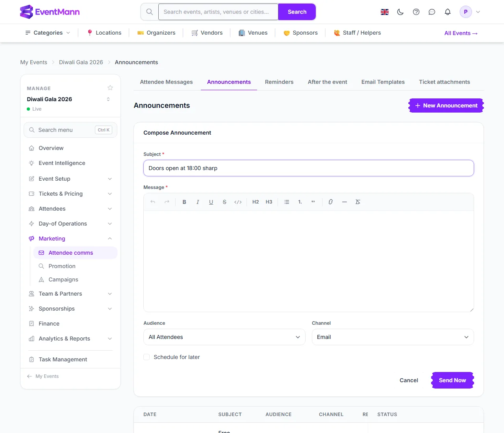Expand Event Setup sidebar section
Screen dimensions: 504x433
[x=70, y=179]
